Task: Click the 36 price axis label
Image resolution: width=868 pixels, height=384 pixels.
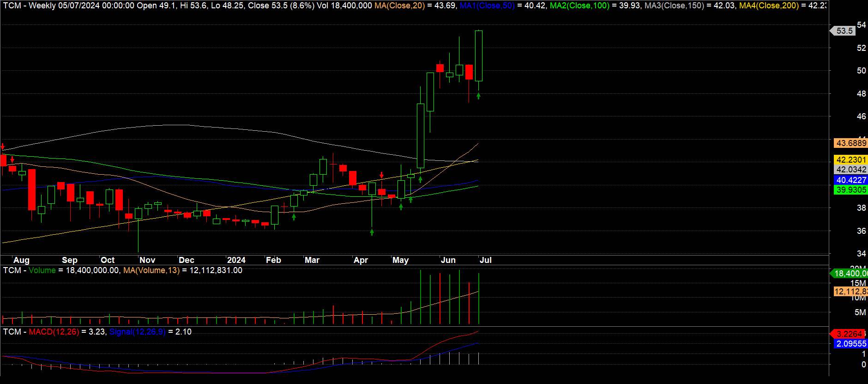Action: tap(861, 231)
